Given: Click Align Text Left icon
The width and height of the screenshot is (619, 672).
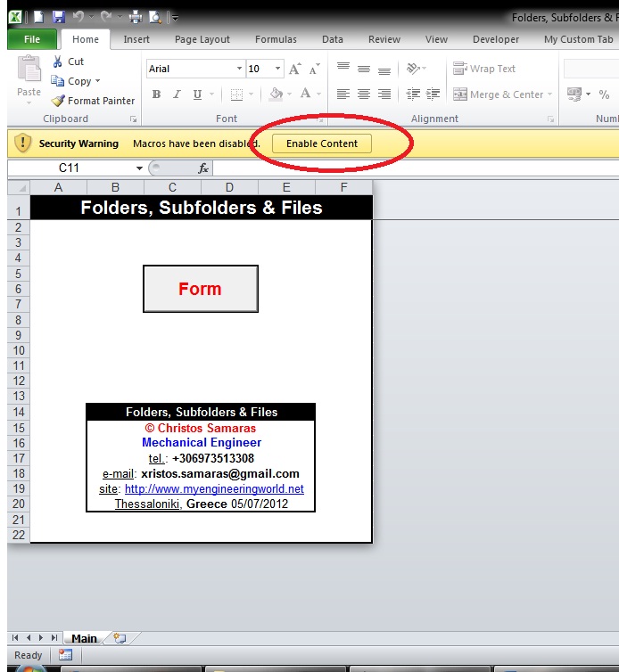Looking at the screenshot, I should click(x=343, y=94).
